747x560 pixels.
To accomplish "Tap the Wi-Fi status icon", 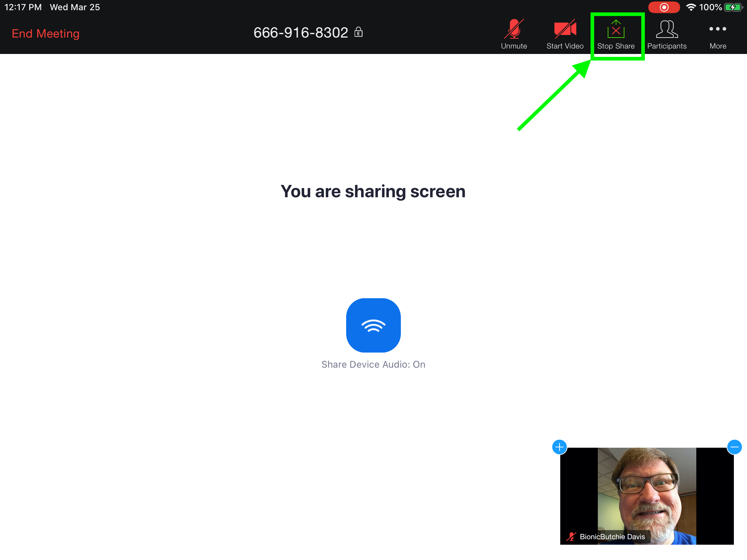I will pos(691,7).
